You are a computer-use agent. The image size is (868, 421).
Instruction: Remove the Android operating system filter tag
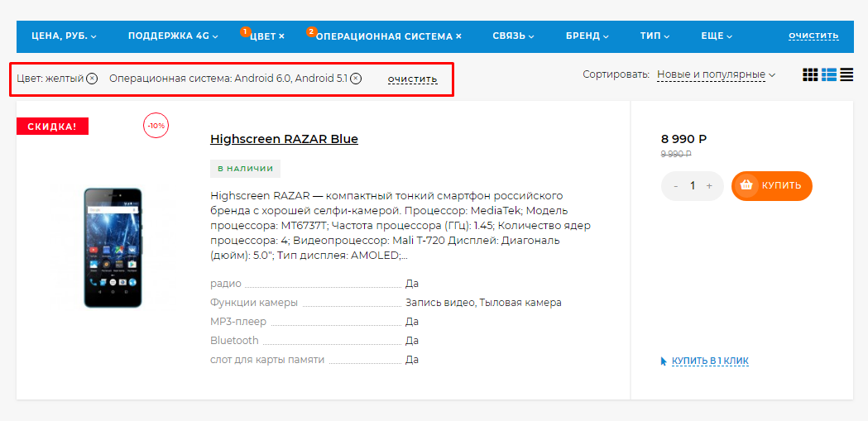click(356, 79)
